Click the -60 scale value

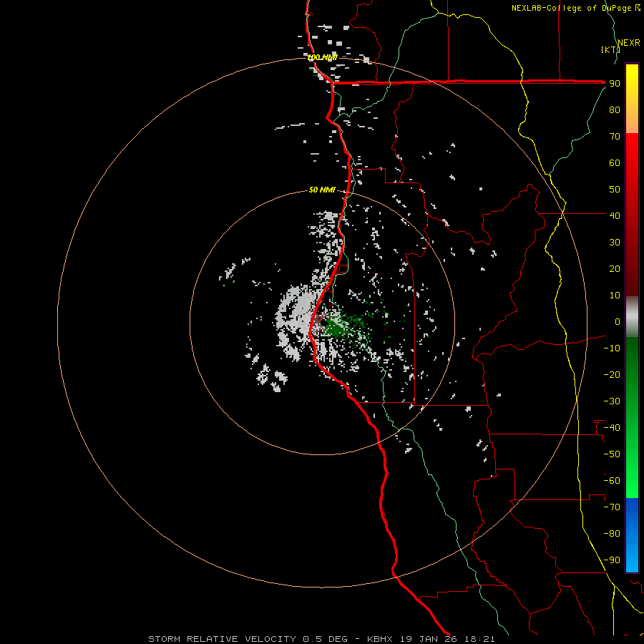612,481
